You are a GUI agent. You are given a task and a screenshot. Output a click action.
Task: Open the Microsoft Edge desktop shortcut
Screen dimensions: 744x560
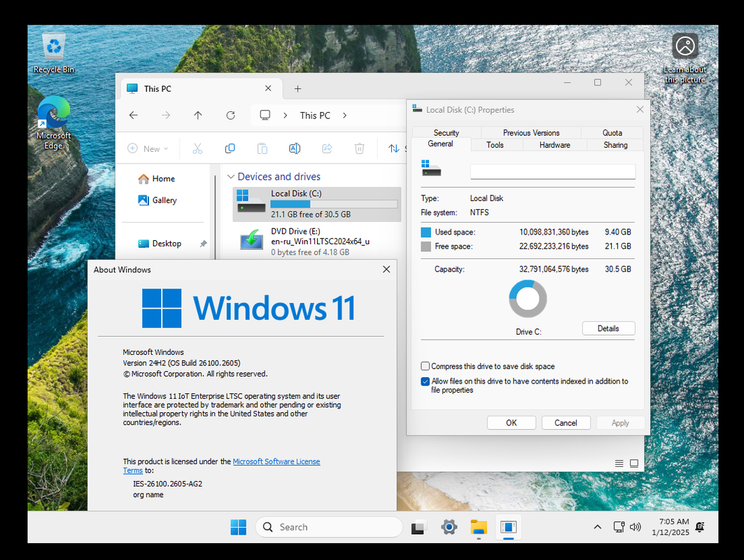click(54, 123)
